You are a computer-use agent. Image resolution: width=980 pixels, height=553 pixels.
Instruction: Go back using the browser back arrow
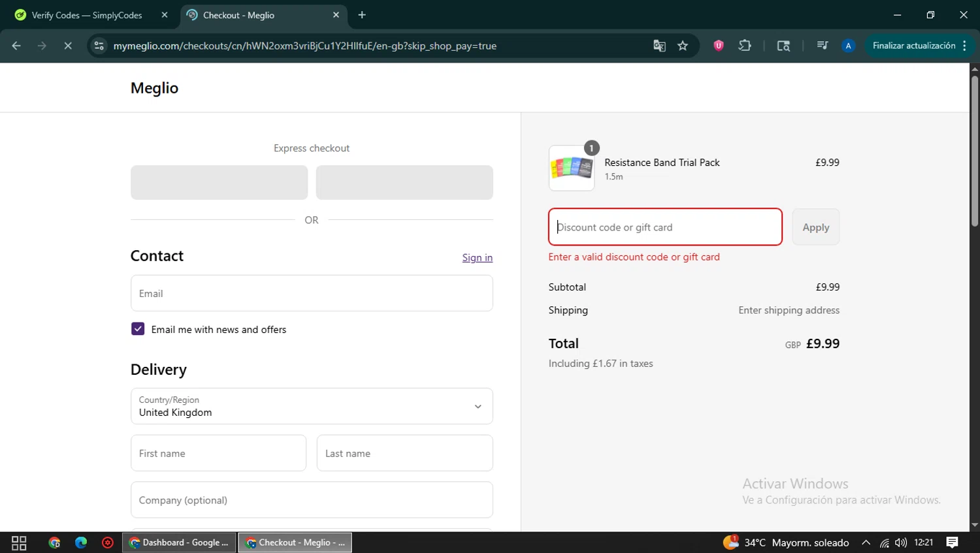(16, 46)
